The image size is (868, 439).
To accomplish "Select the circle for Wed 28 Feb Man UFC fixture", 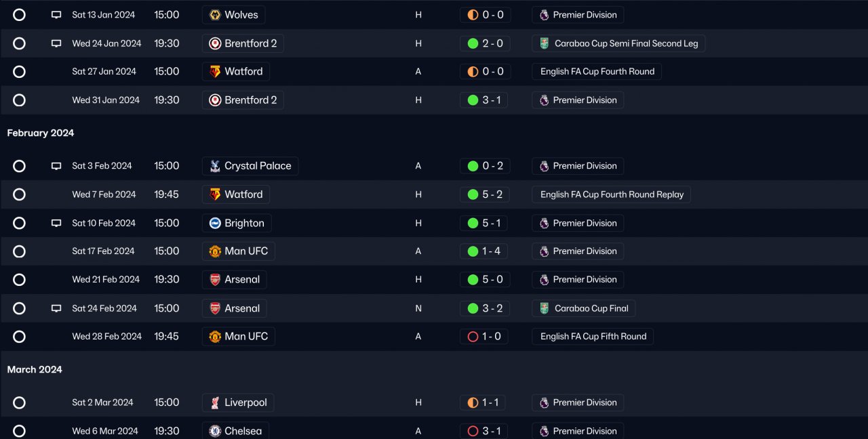I will pyautogui.click(x=19, y=337).
